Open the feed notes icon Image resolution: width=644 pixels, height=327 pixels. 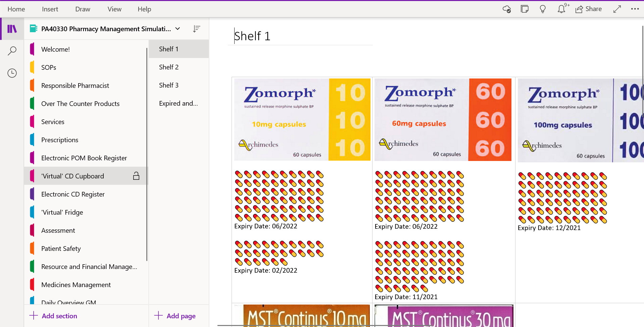[x=525, y=9]
